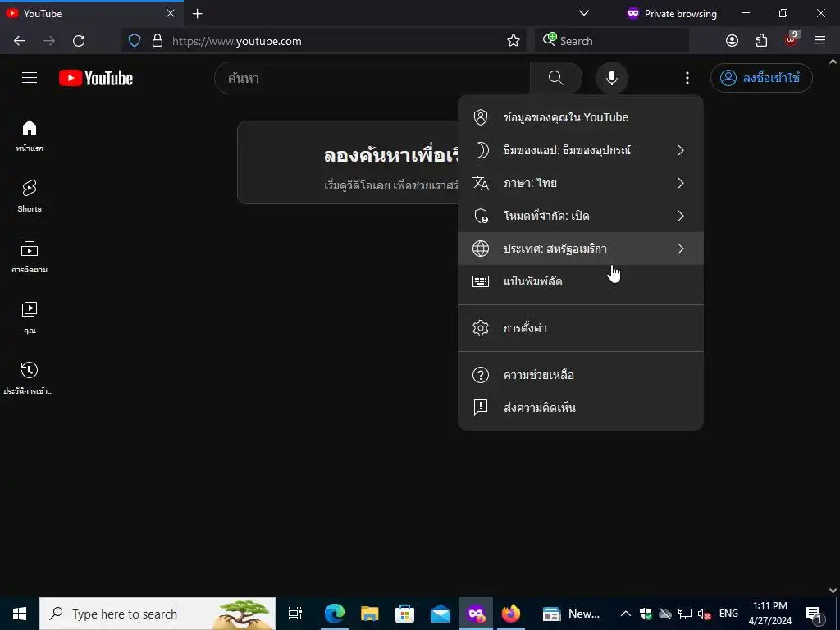Open ภาษา: ไทย language submenu

pyautogui.click(x=581, y=183)
